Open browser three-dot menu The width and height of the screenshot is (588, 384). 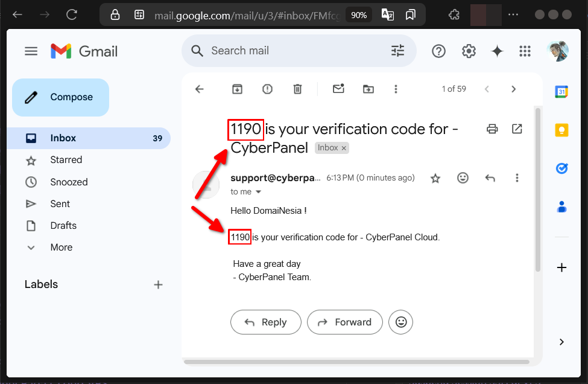(x=513, y=14)
